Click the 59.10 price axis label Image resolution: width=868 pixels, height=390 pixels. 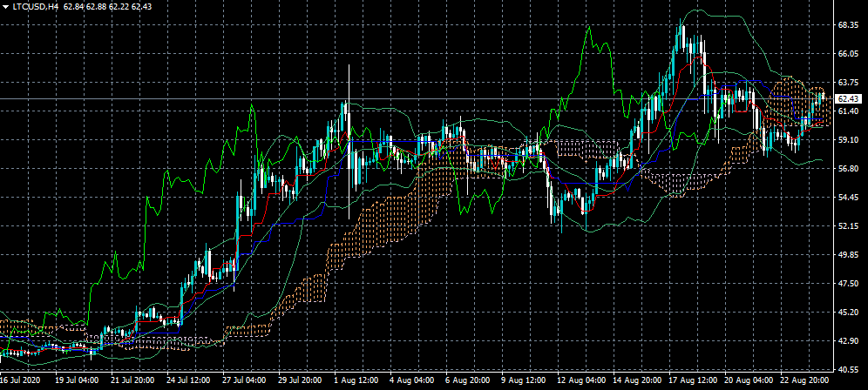(x=847, y=140)
